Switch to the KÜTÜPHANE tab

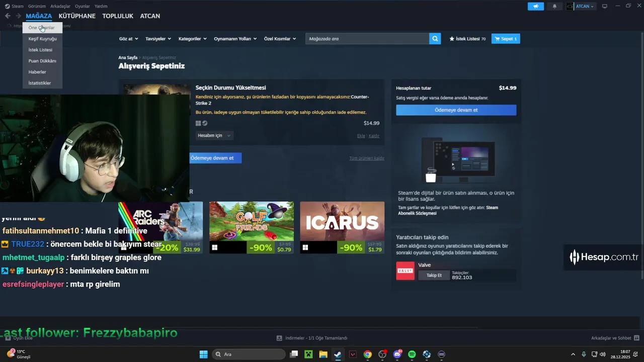pos(77,16)
